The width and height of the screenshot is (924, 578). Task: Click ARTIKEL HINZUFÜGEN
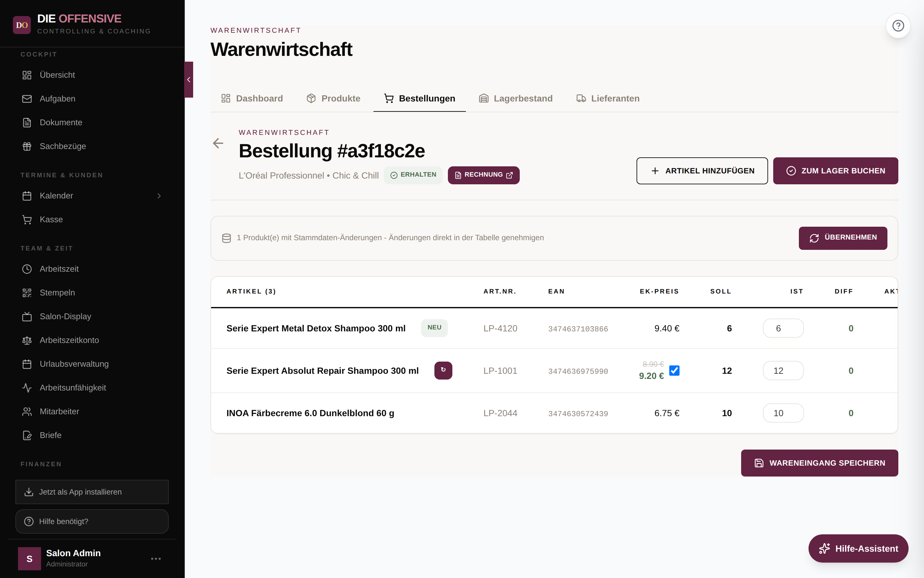pos(702,171)
